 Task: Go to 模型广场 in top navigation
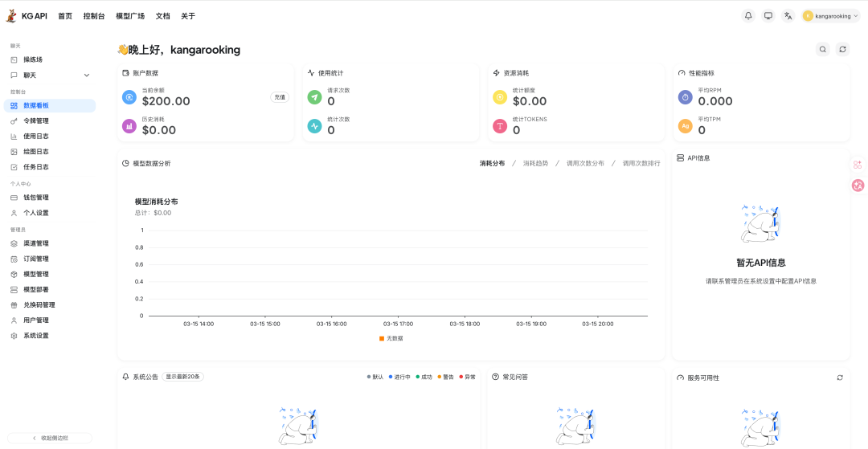[130, 16]
